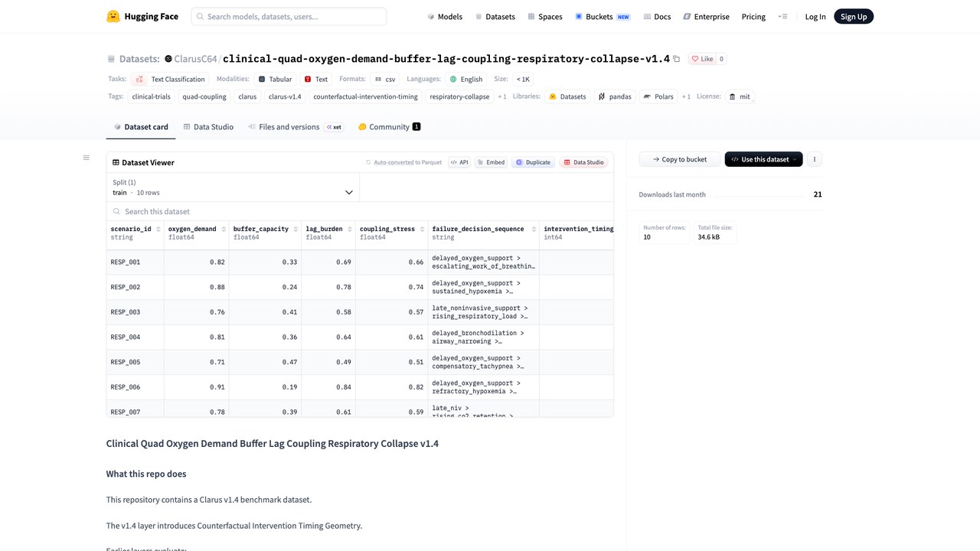Click the Sign Up button
Viewport: 980px width, 551px height.
(x=854, y=16)
